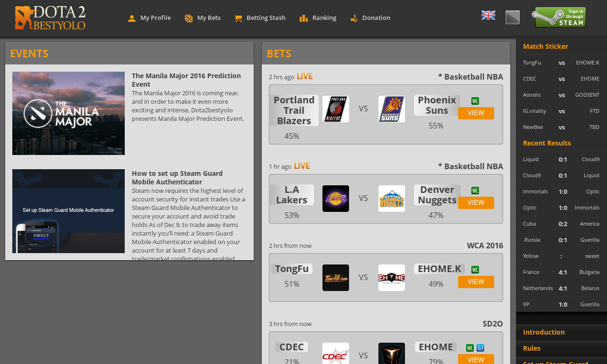607x364 pixels.
Task: Click the SD2O tournament label
Action: (493, 324)
